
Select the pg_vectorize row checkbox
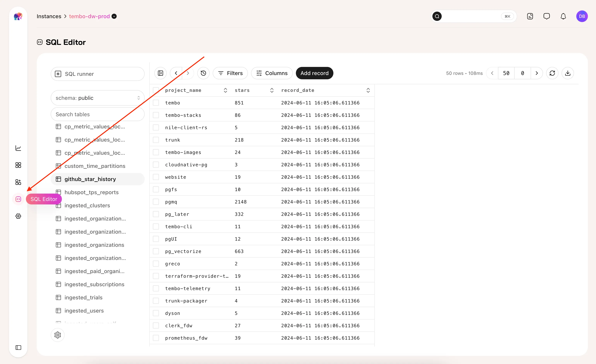pyautogui.click(x=156, y=251)
